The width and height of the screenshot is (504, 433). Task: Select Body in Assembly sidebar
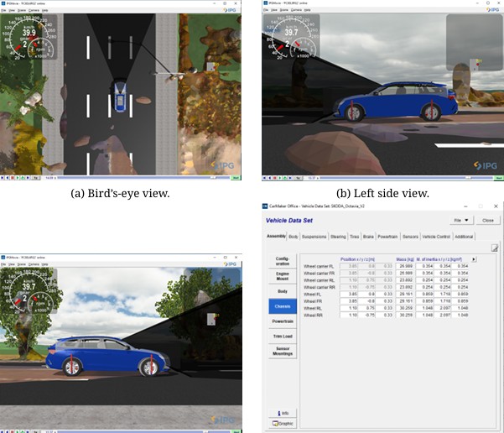click(x=283, y=291)
